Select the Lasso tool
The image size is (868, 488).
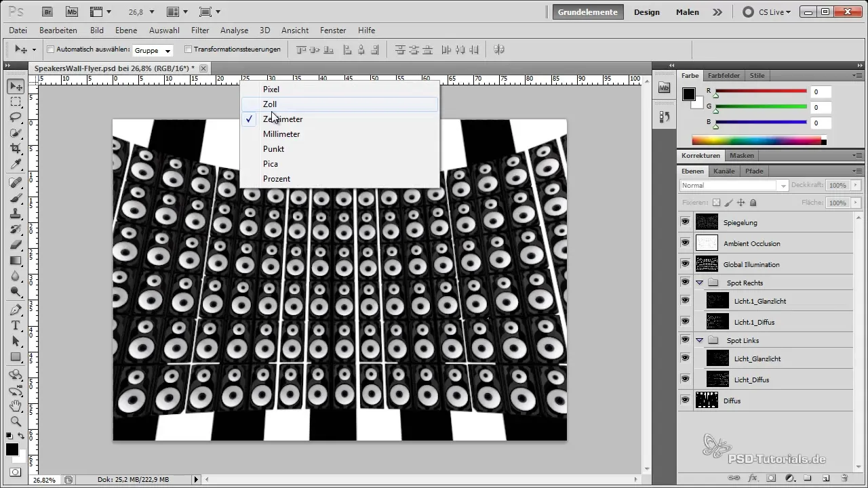(16, 117)
